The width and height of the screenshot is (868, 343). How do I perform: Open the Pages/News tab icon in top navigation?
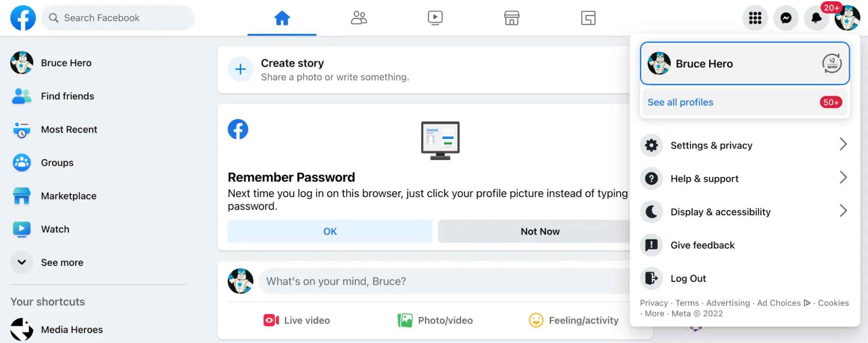(588, 18)
